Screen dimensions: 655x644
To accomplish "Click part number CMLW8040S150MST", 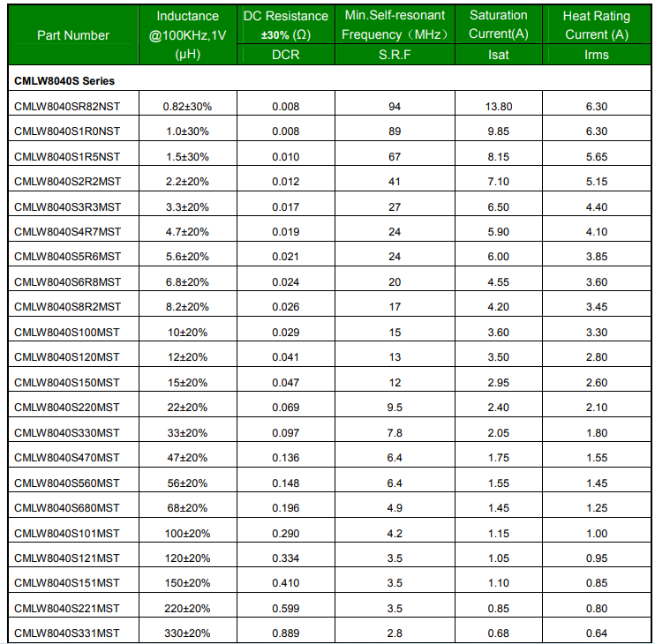I will [x=67, y=382].
